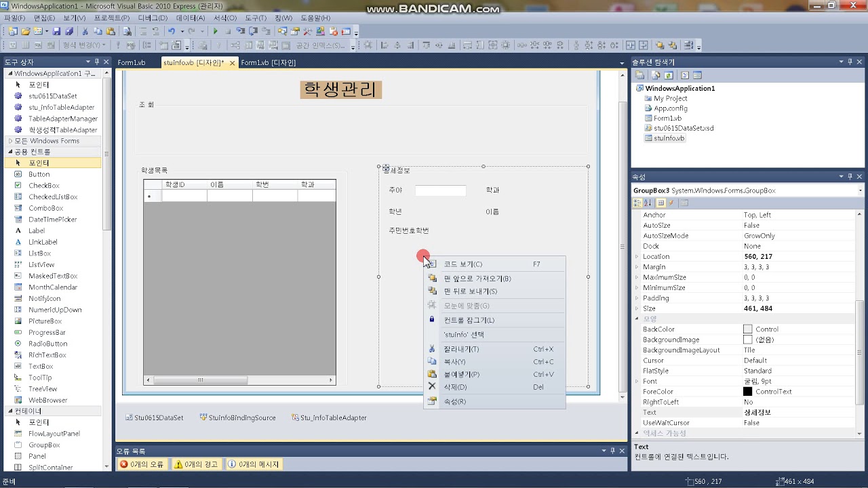The width and height of the screenshot is (868, 488).
Task: Toggle the 0개의 경고 warnings filter
Action: (196, 464)
